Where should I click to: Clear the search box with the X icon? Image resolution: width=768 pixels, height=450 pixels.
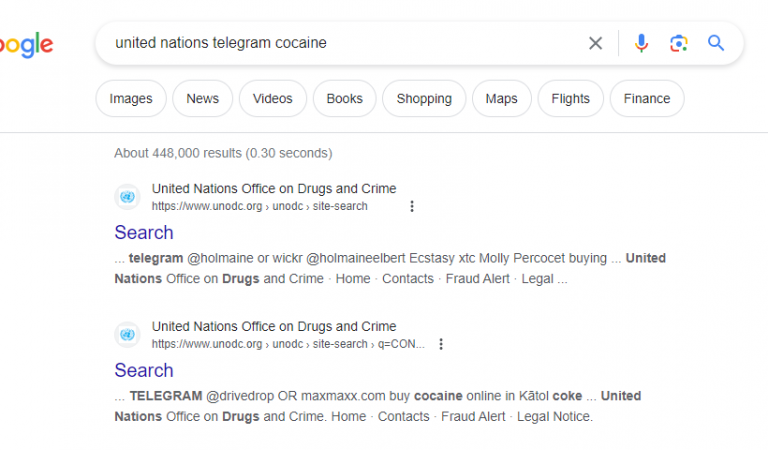point(595,43)
